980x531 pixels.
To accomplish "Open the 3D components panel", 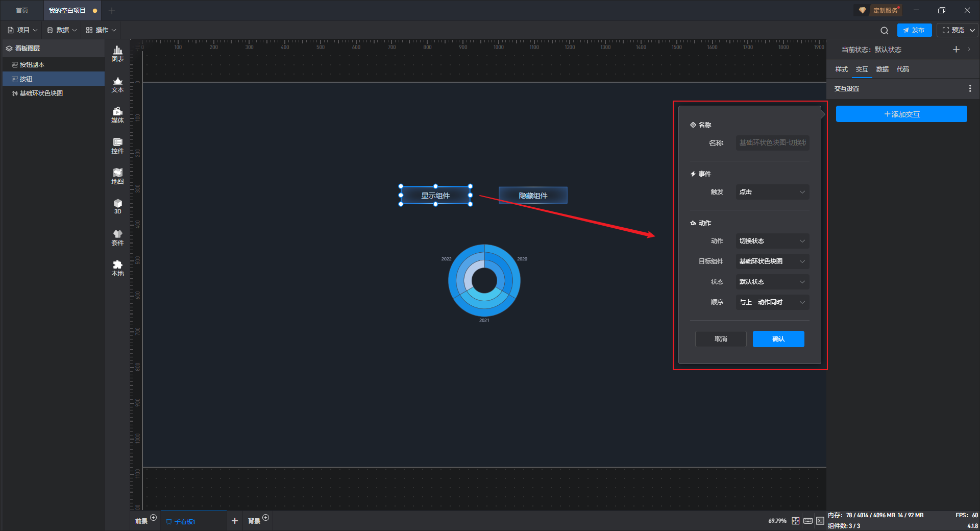I will 117,206.
